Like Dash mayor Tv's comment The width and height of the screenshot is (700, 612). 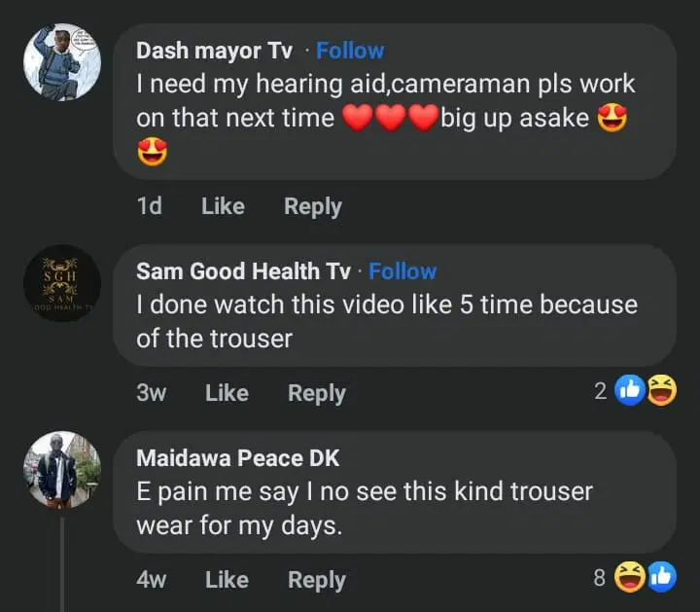point(223,206)
